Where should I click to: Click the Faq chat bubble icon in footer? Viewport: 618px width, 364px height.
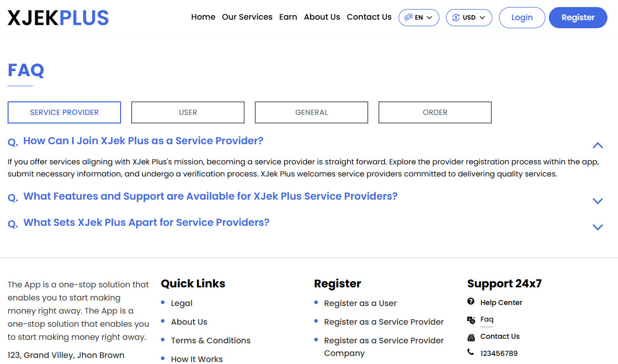tap(471, 320)
